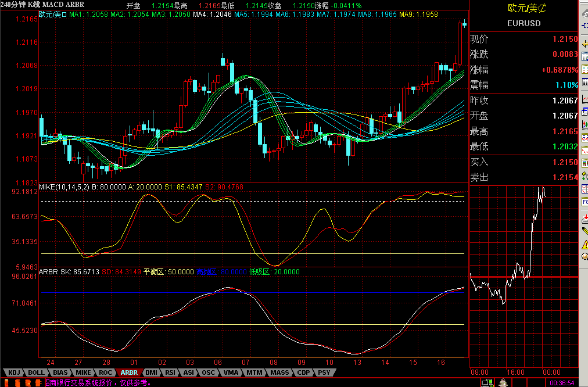The width and height of the screenshot is (588, 387).
Task: Click the 震幅 value 1.10%
Action: click(567, 85)
